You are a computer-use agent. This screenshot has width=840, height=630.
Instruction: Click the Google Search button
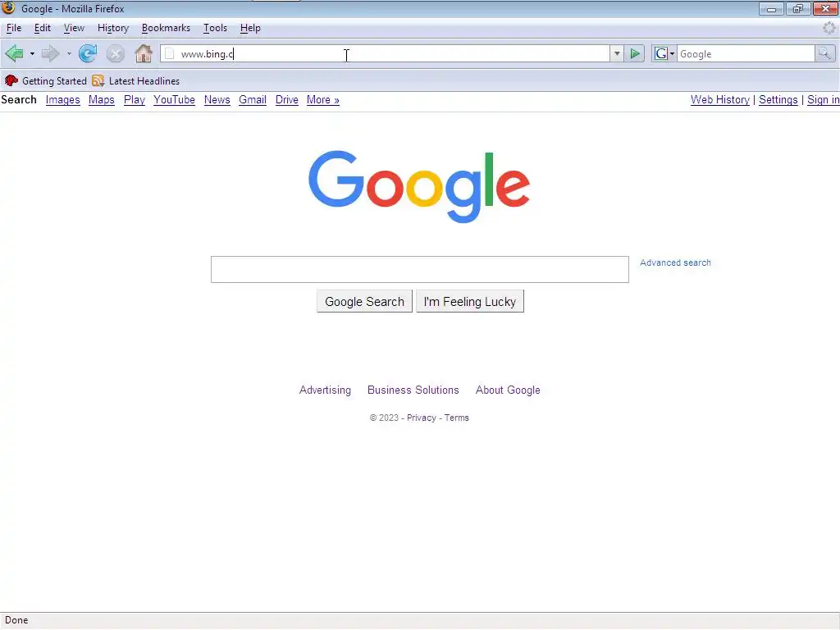point(364,302)
